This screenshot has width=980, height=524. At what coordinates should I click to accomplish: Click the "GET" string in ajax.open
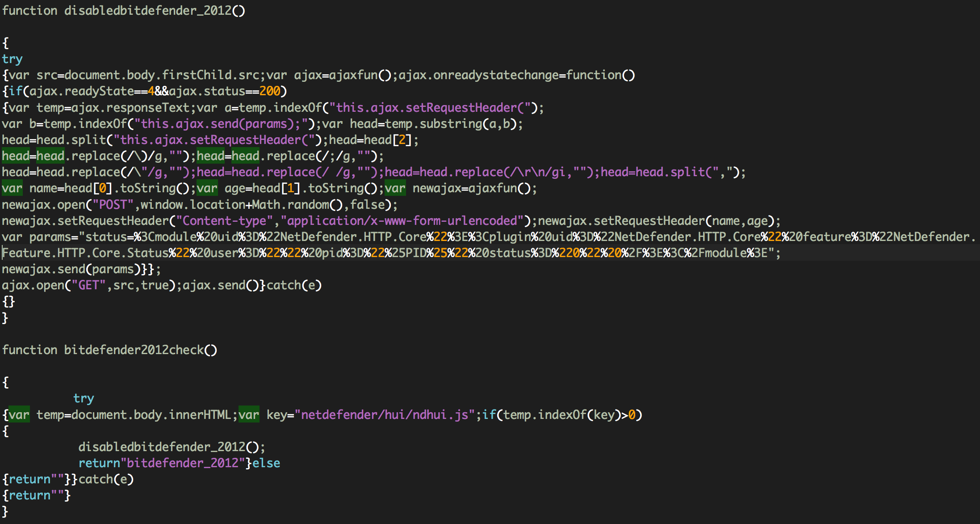(x=88, y=285)
